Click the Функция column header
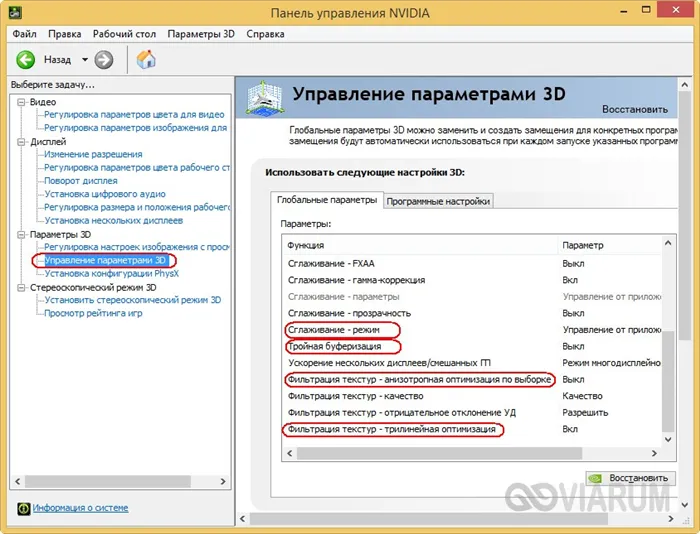Image resolution: width=700 pixels, height=534 pixels. click(x=420, y=245)
